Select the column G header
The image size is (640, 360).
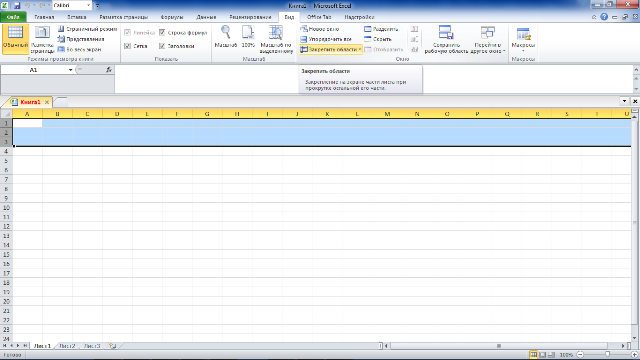point(207,114)
